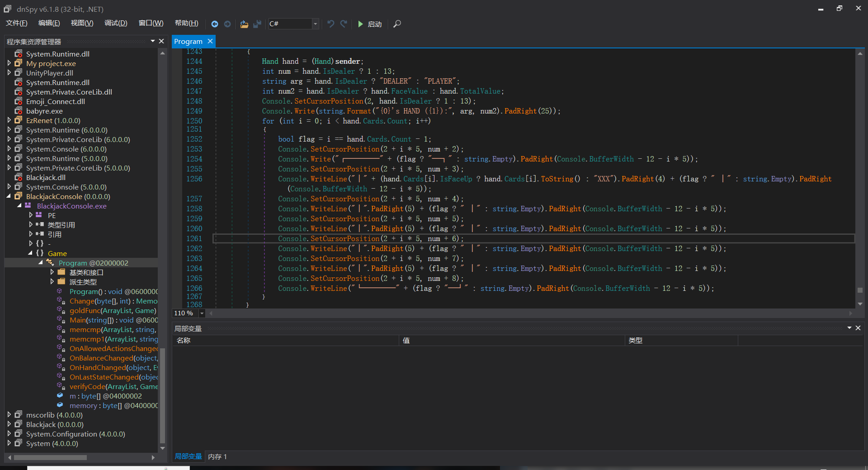The height and width of the screenshot is (470, 868).
Task: Expand the EzRenet (1.0.0.0) node
Action: [9, 120]
